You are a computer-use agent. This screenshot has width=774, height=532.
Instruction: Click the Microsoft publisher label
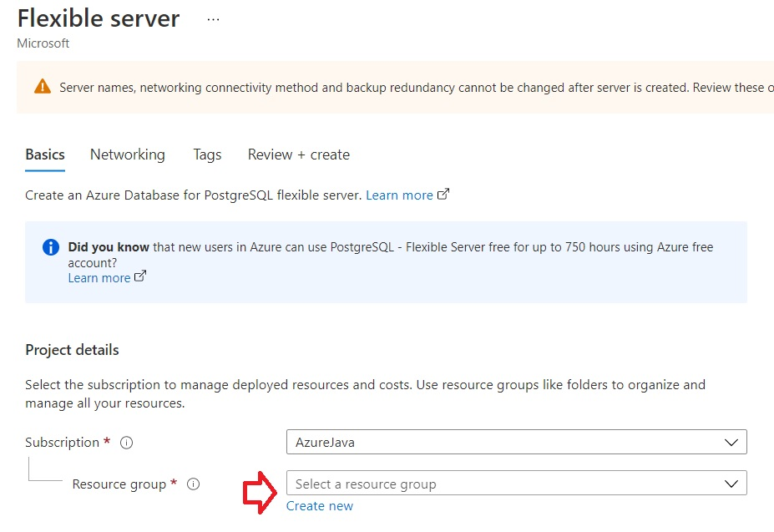(x=43, y=43)
